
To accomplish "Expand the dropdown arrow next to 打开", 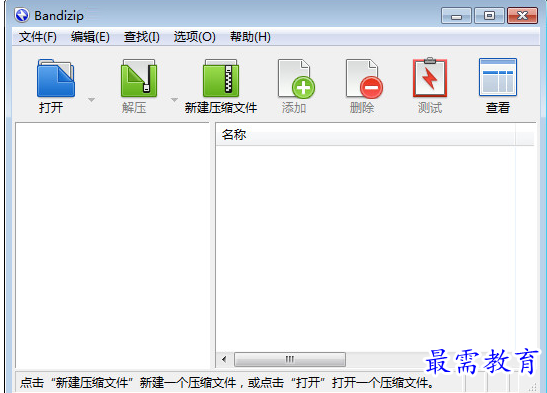I will click(91, 100).
